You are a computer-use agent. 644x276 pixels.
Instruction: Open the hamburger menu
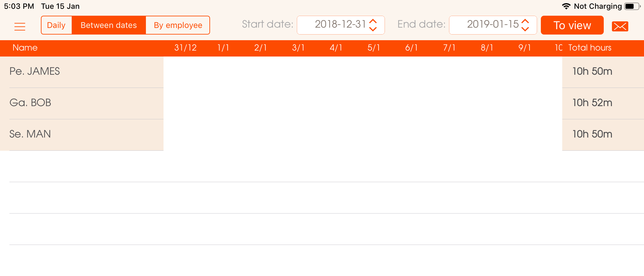[20, 26]
